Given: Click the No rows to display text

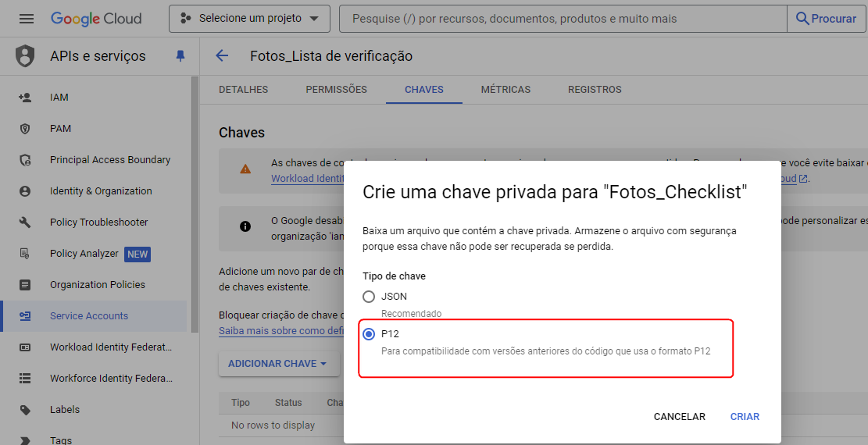Looking at the screenshot, I should tap(273, 425).
